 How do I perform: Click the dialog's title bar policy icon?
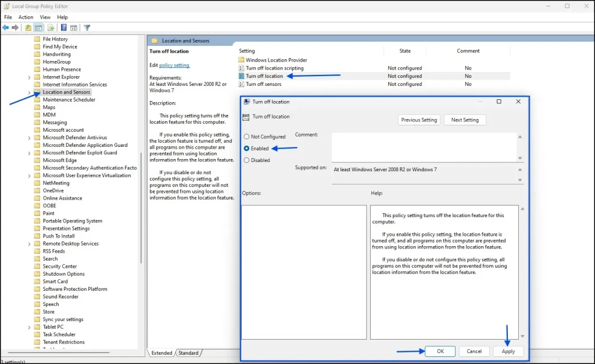pos(246,102)
